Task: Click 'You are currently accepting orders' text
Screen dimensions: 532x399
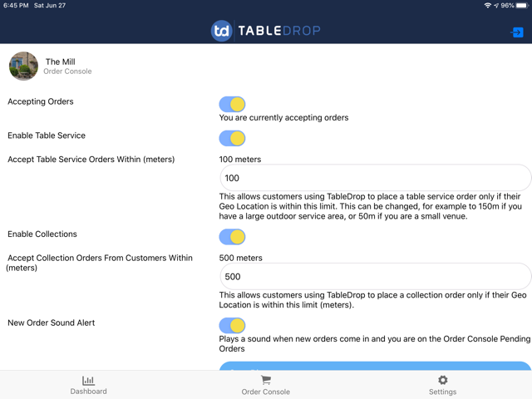Action: 283,118
